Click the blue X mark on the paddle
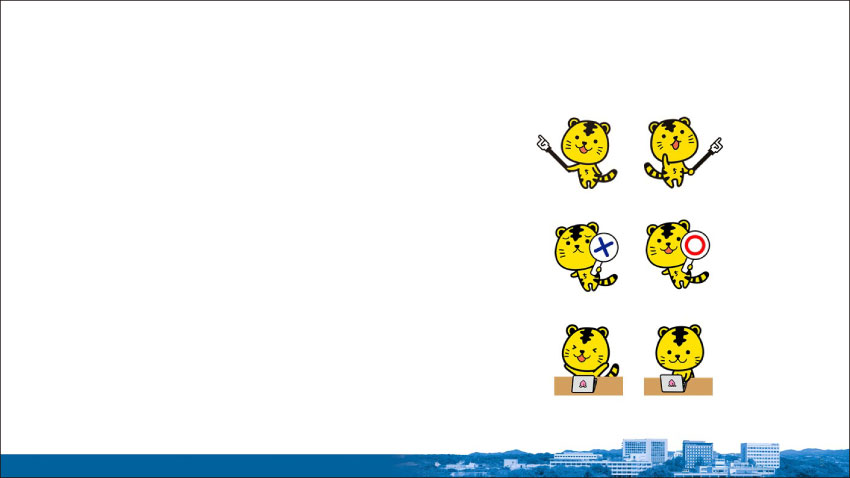 point(603,246)
